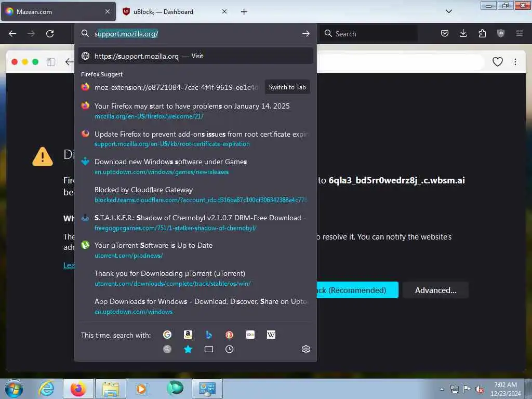This screenshot has width=532, height=399.
Task: Open search settings gear in the urlbar dropdown
Action: point(305,349)
